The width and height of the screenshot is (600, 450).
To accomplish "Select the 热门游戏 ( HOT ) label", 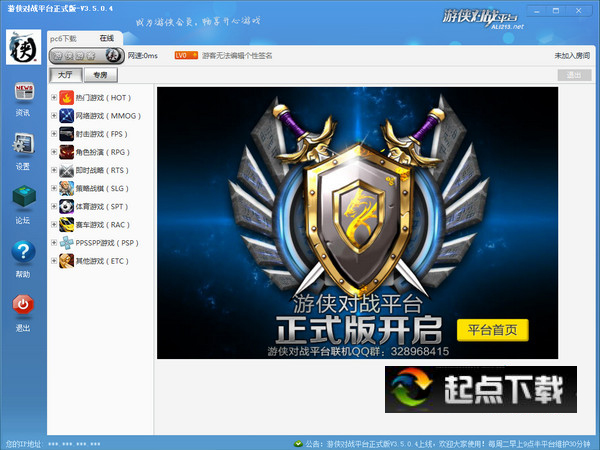I will click(103, 98).
